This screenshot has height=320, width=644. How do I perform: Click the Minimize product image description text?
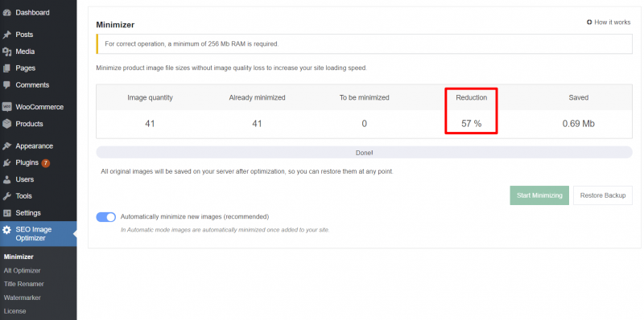pos(231,68)
